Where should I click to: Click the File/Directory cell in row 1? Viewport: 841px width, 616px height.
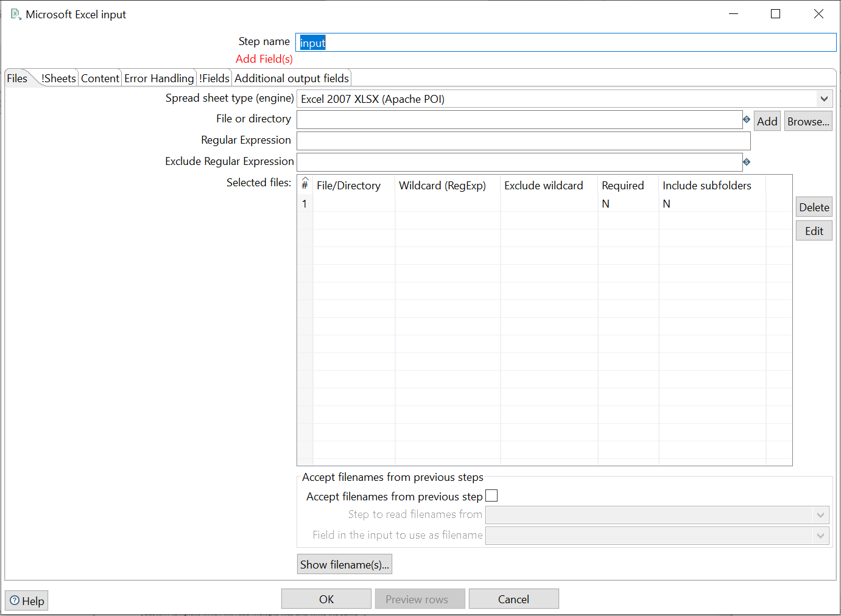(x=354, y=204)
